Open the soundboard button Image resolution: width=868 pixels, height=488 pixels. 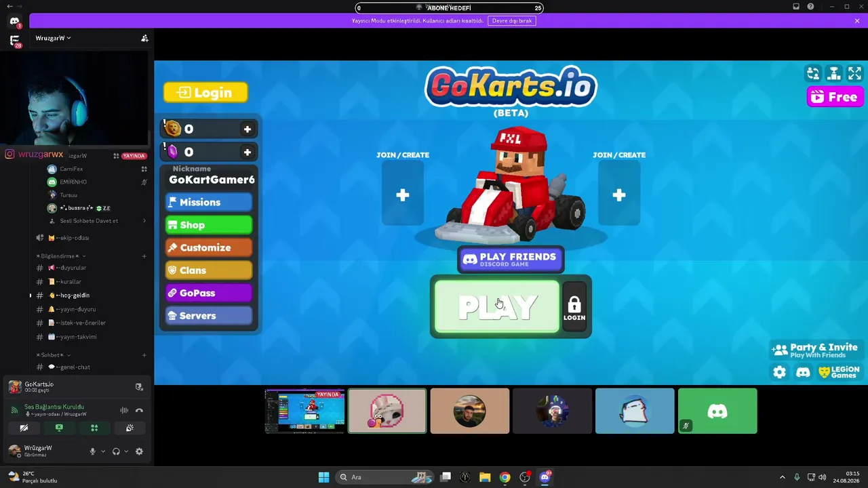pyautogui.click(x=130, y=428)
